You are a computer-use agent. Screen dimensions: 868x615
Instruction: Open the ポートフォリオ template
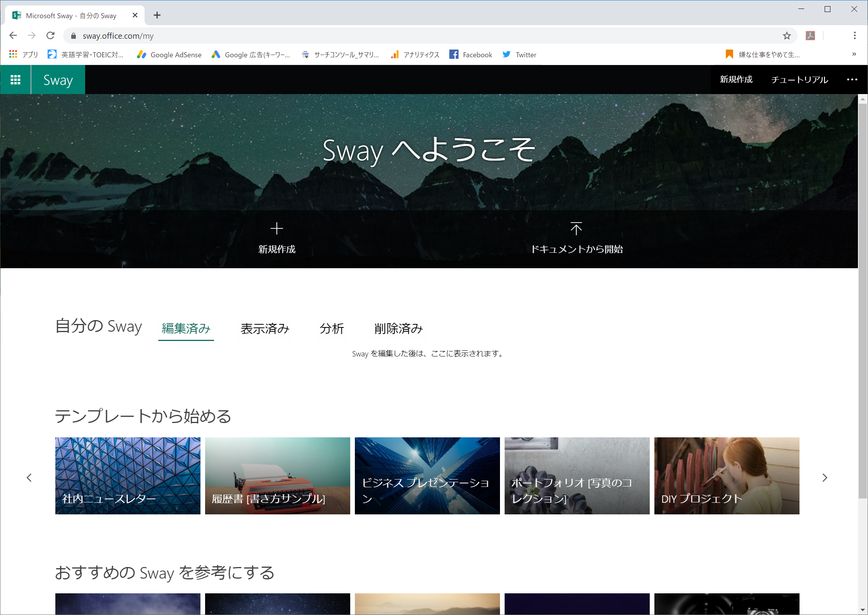point(577,476)
